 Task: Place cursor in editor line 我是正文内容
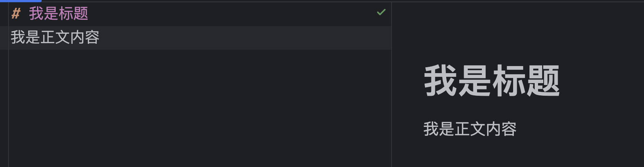(x=55, y=37)
